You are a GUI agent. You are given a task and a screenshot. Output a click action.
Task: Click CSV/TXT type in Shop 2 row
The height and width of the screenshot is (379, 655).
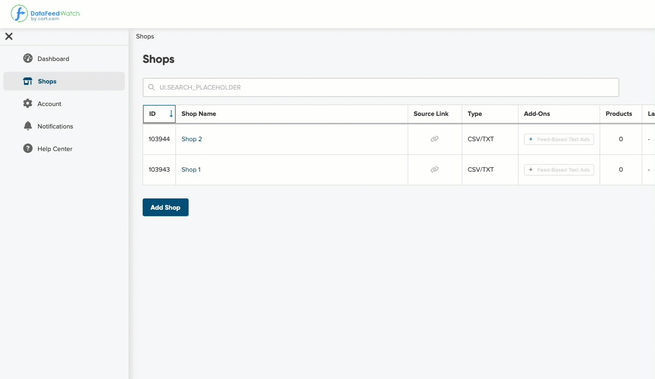pos(480,139)
